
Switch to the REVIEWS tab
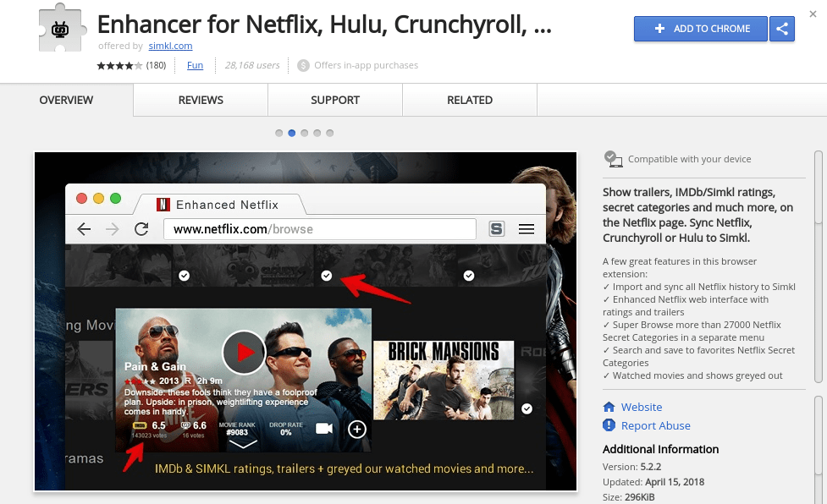200,100
